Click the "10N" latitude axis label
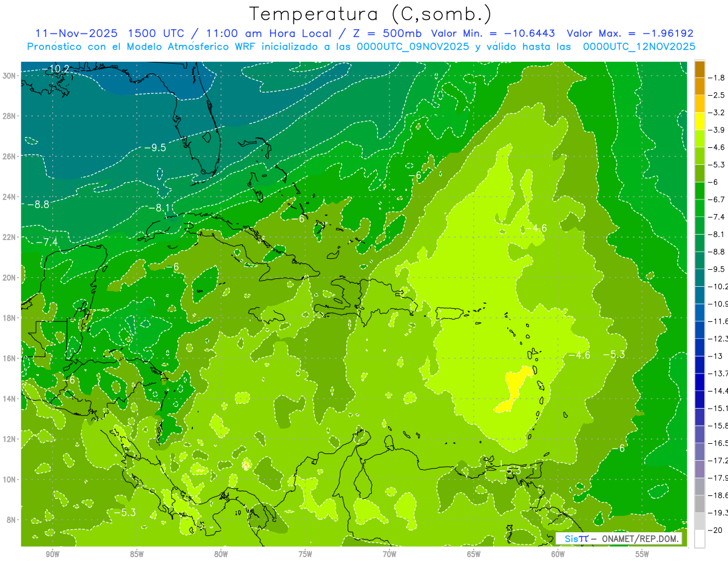 point(9,480)
